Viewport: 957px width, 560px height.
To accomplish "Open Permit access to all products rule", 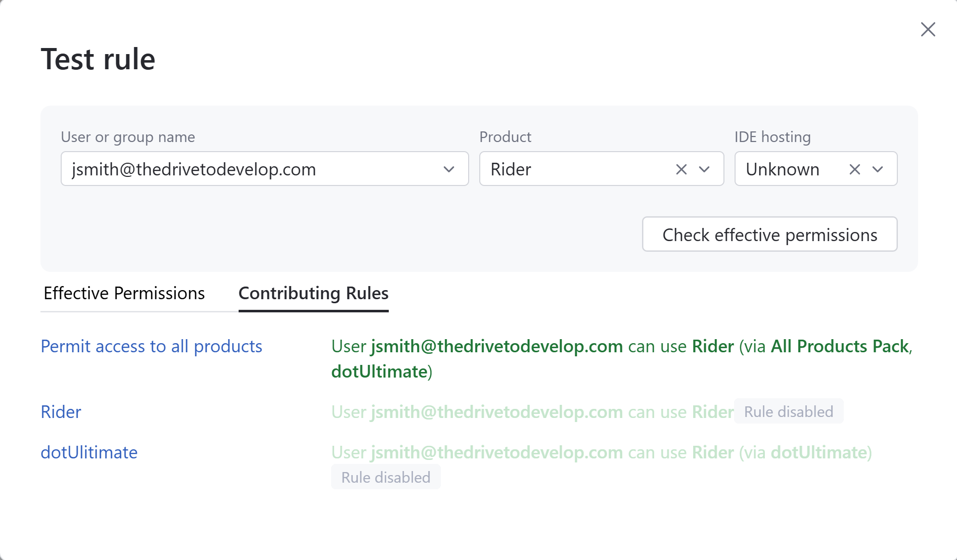I will point(151,346).
